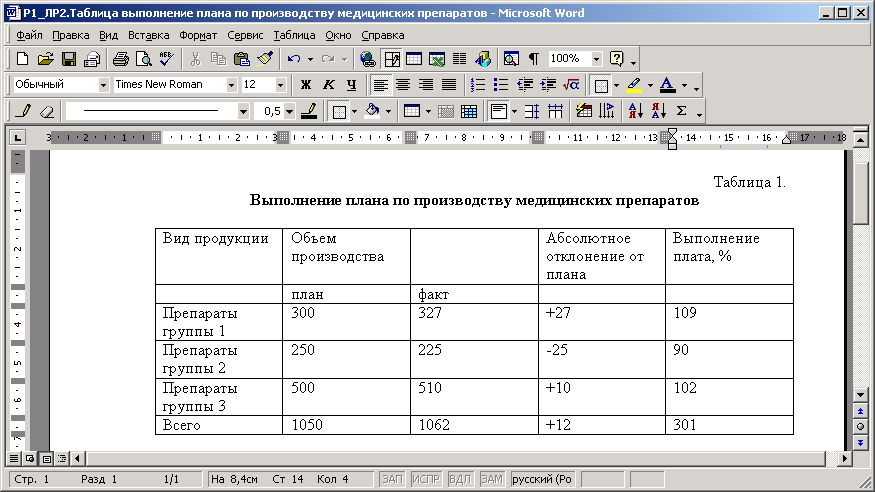Toggle italic К formatting

click(329, 85)
